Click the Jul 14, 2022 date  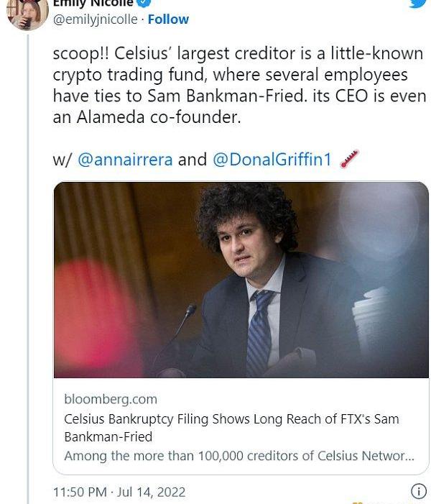(x=152, y=492)
